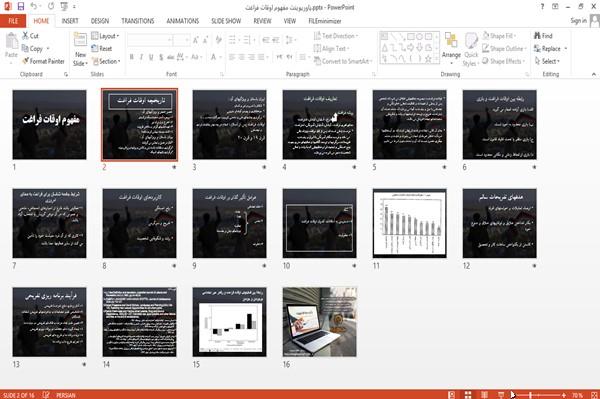Viewport: 600px width, 399px height.
Task: Click fit slide to window icon
Action: click(x=594, y=395)
